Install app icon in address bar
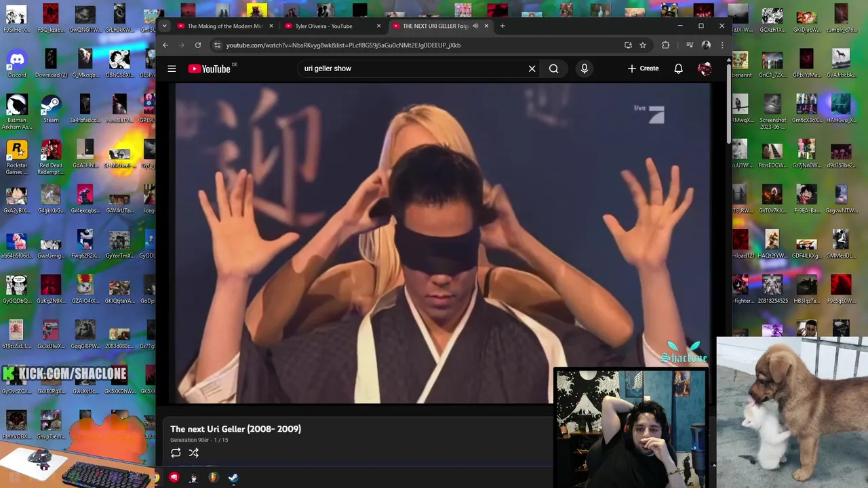This screenshot has width=868, height=488. pyautogui.click(x=628, y=45)
